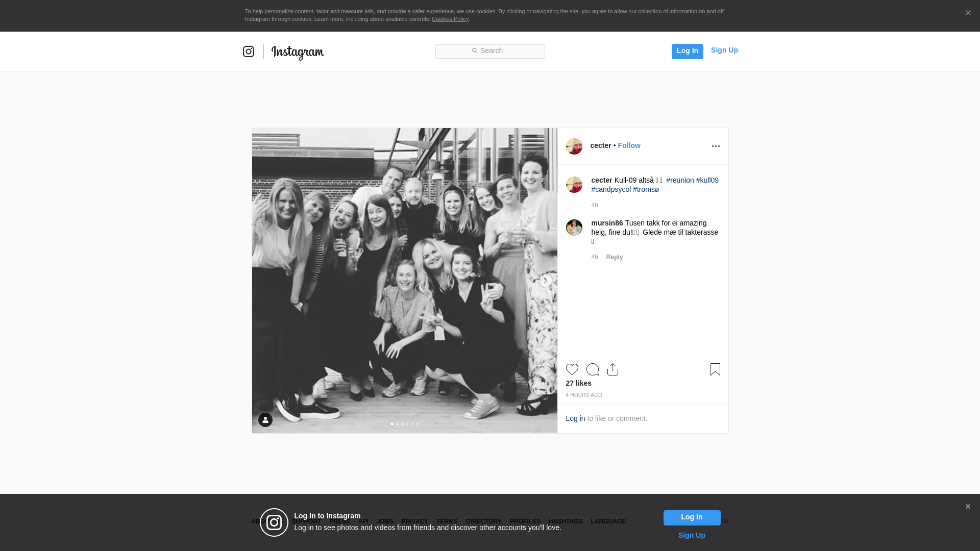Open mursin86's profile avatar
980x551 pixels.
coord(574,228)
